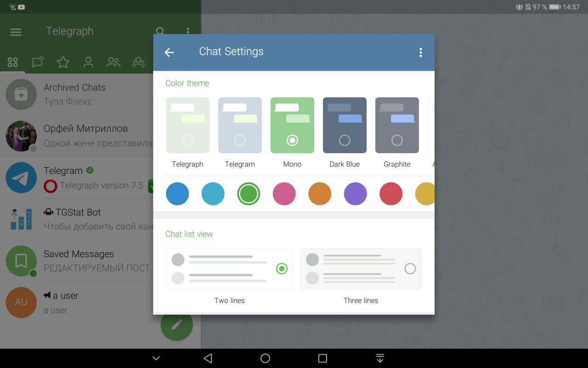Hide navigation bar with chevron

pos(156,358)
